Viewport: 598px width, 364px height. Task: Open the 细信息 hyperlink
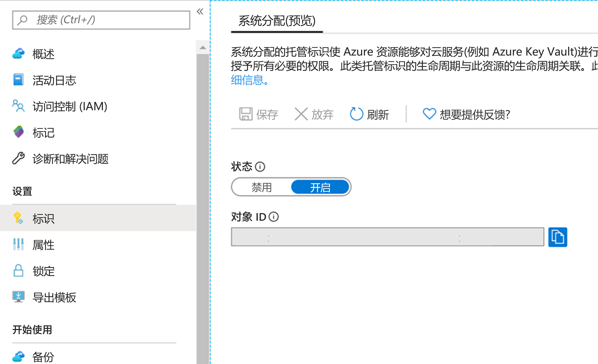tap(249, 80)
